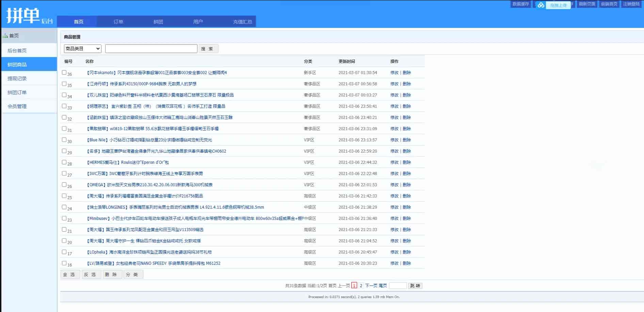Focus the page-number jump input field

tap(398, 286)
